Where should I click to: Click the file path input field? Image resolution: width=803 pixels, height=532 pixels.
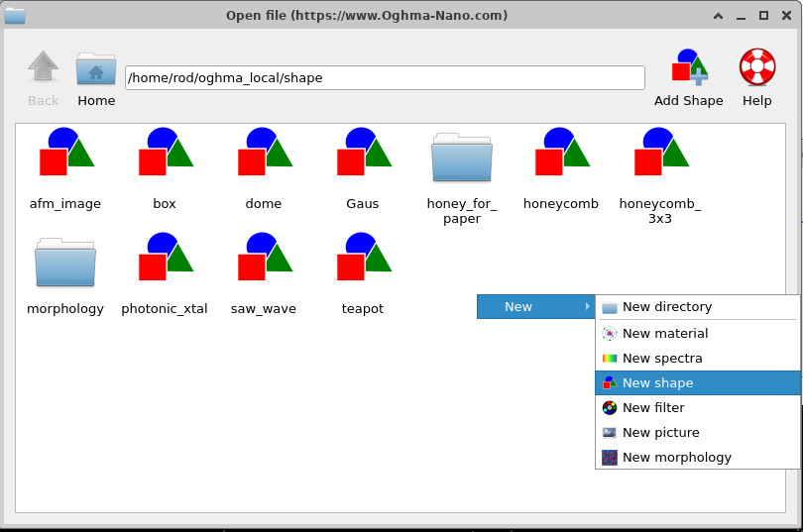click(385, 77)
